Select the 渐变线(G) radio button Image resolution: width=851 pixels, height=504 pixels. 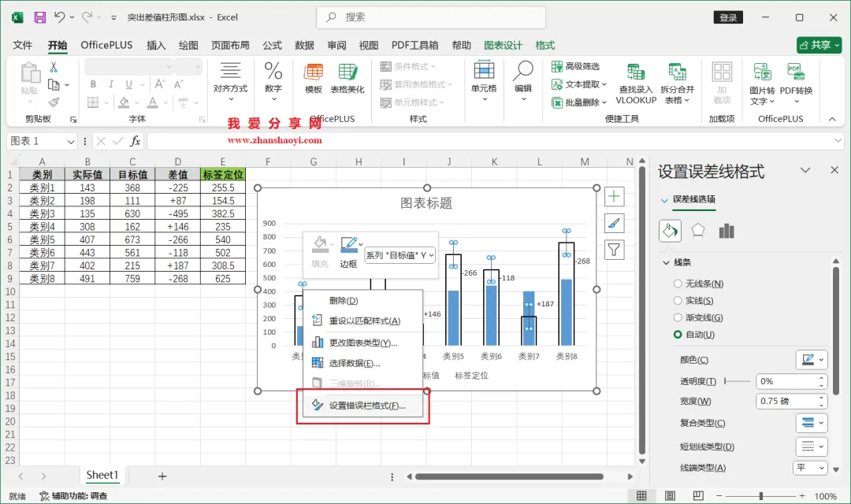point(678,317)
